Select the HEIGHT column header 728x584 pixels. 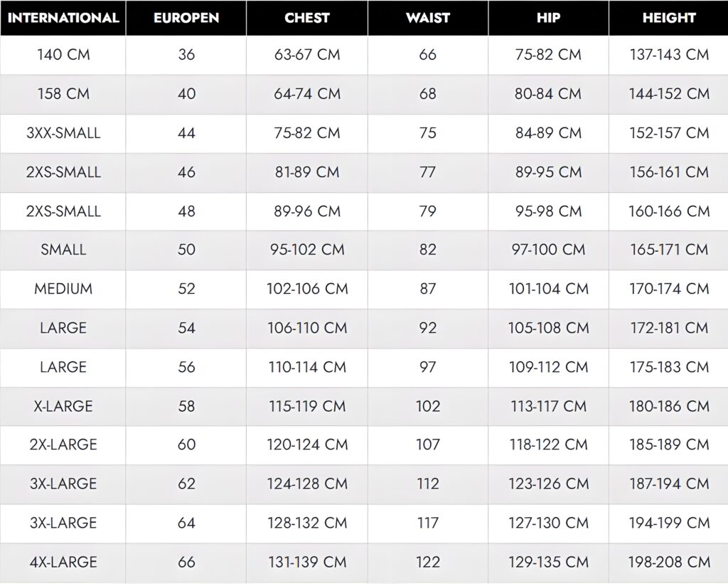[669, 18]
